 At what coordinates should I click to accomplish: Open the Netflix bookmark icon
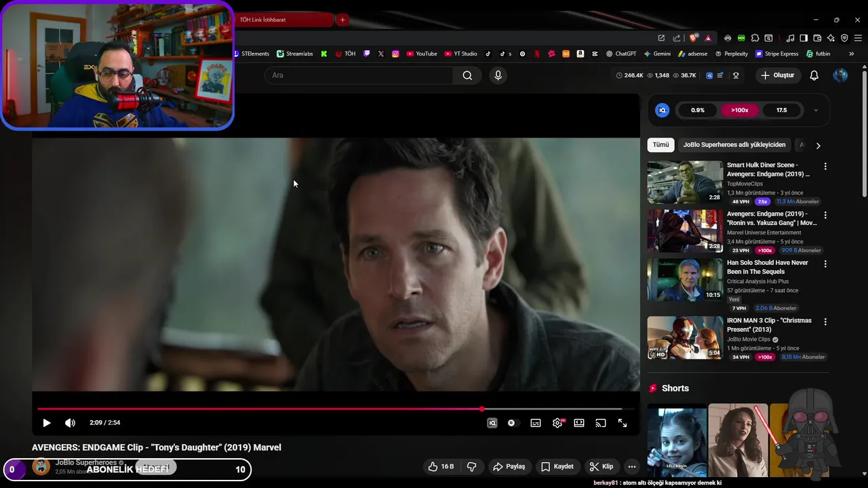tap(537, 54)
